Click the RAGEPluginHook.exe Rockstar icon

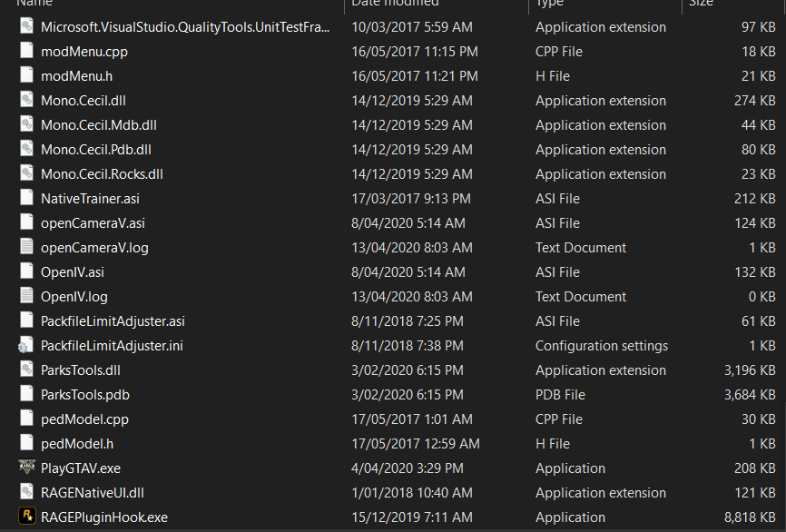tap(26, 517)
